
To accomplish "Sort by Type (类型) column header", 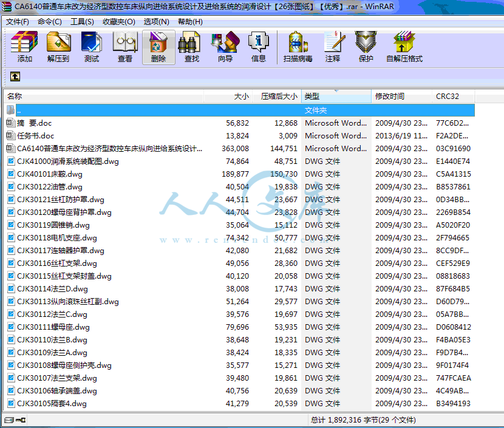I will click(336, 96).
